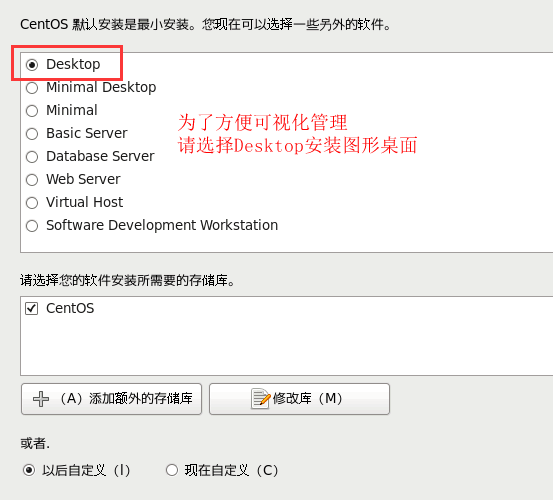Viewport: 553px width, 500px height.
Task: Select the Desktop install option
Action: [x=32, y=65]
